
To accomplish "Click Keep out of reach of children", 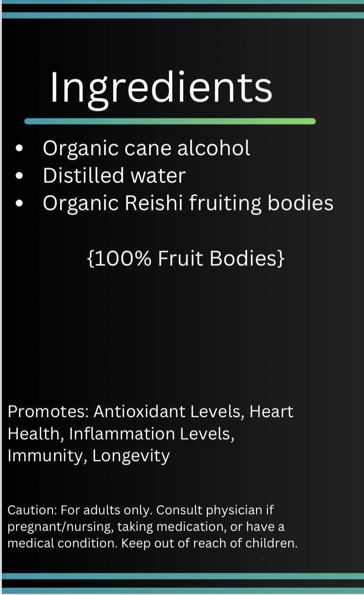I will [209, 543].
